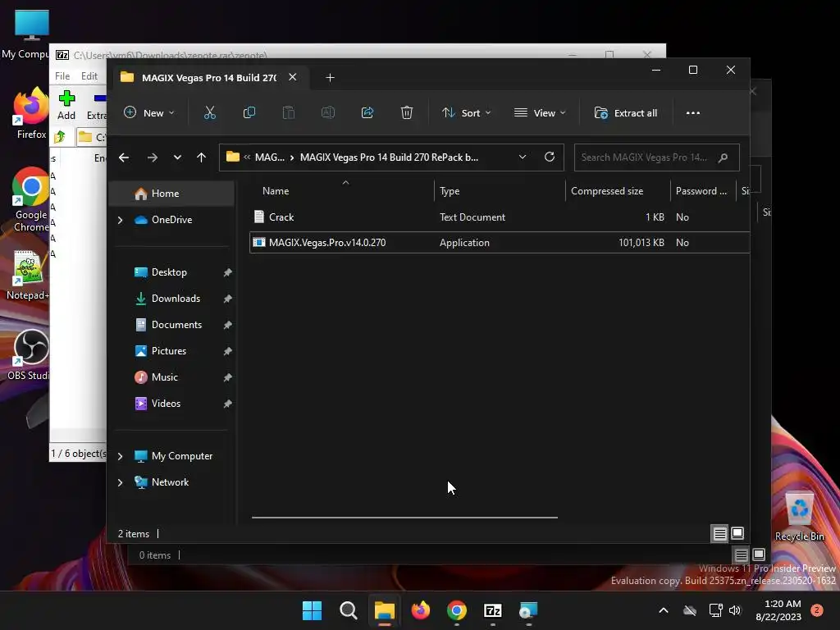This screenshot has height=630, width=840.
Task: Expand the My Computer tree node
Action: click(x=120, y=456)
